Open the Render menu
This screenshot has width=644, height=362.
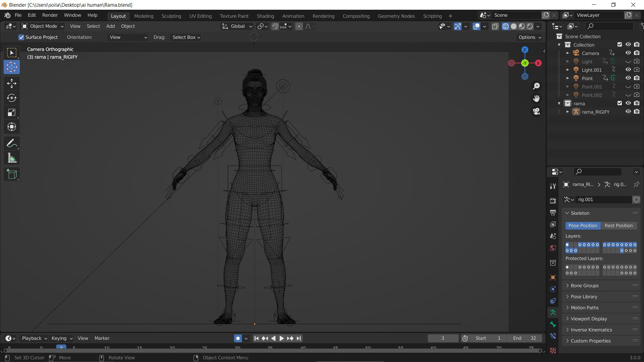tap(50, 15)
